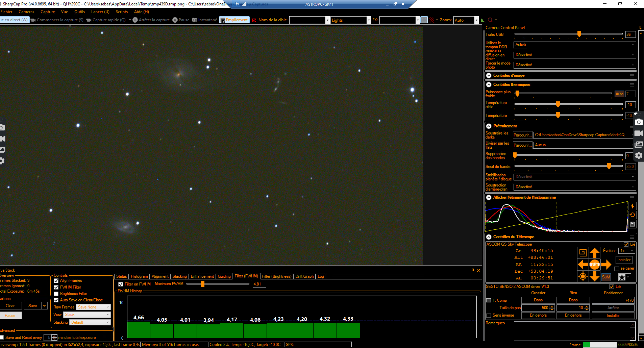Toggle the FWHM Filter checkbox

(56, 287)
